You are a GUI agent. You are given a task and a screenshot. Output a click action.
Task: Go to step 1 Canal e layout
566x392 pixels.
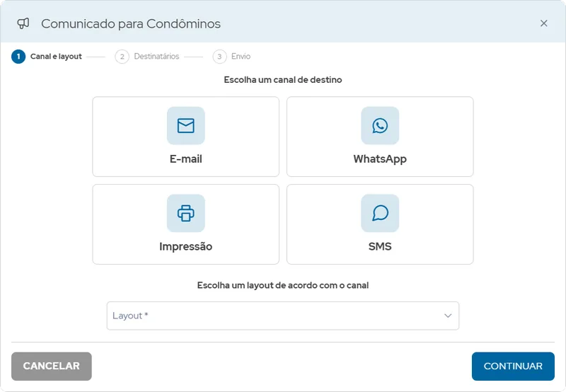47,57
